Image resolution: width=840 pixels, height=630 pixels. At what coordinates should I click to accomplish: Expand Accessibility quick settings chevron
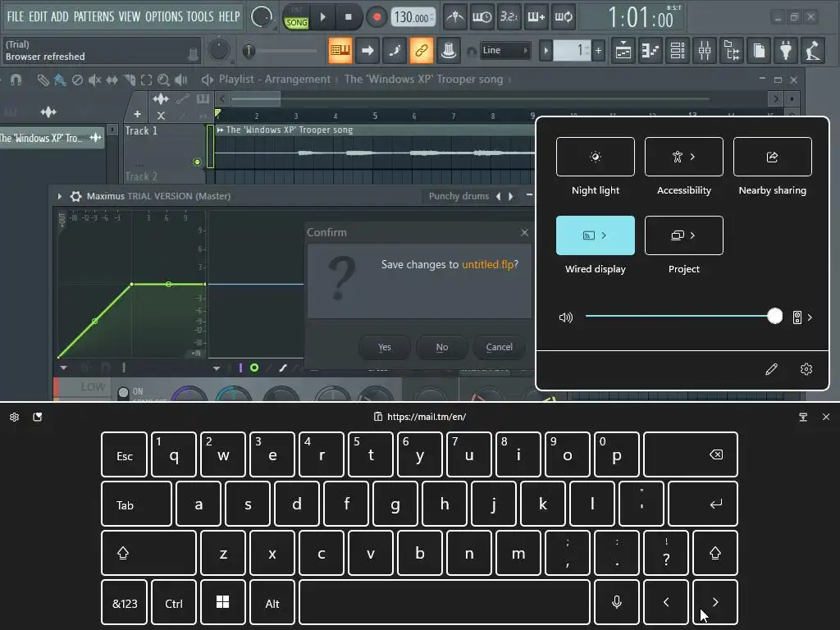click(692, 157)
